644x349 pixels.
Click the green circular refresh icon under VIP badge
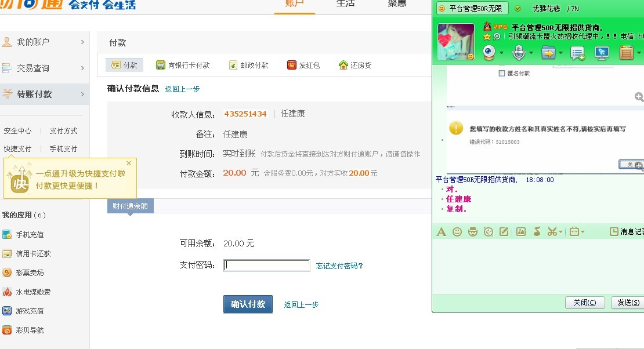tap(497, 37)
